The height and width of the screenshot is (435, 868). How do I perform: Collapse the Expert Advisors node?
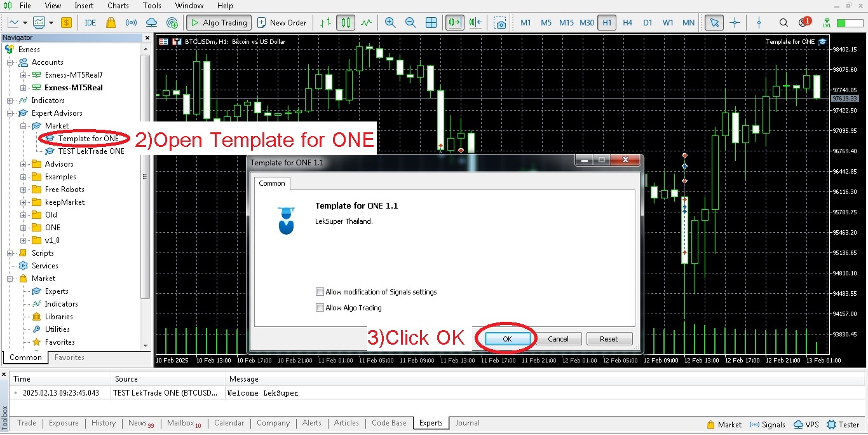coord(10,113)
